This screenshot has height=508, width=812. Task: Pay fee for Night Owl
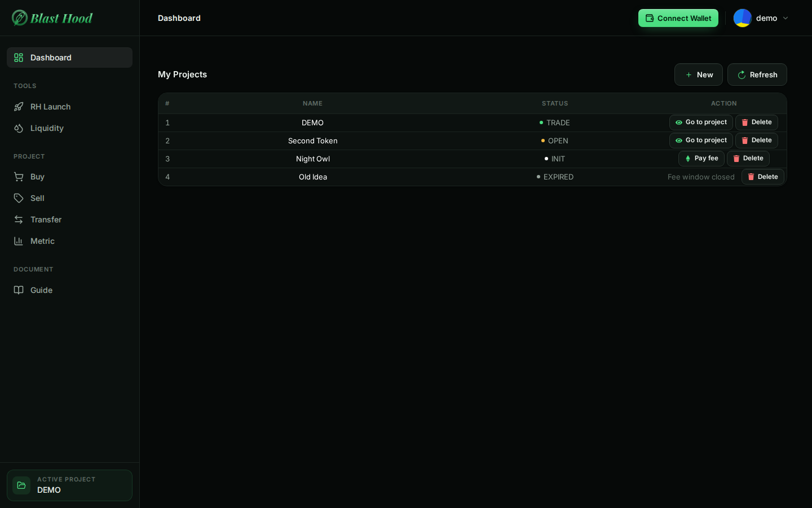pos(701,159)
